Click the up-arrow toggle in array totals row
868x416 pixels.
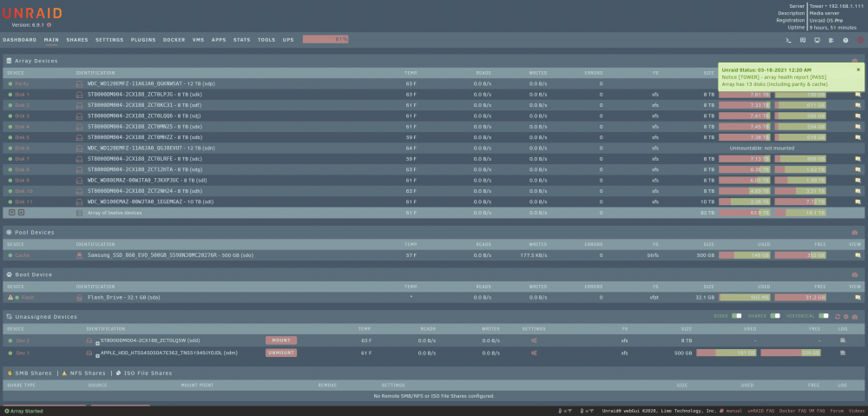(x=21, y=212)
